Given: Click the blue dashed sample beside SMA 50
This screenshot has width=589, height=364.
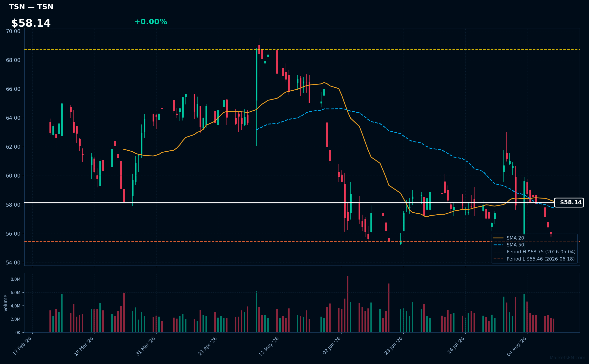Looking at the screenshot, I should coord(498,245).
